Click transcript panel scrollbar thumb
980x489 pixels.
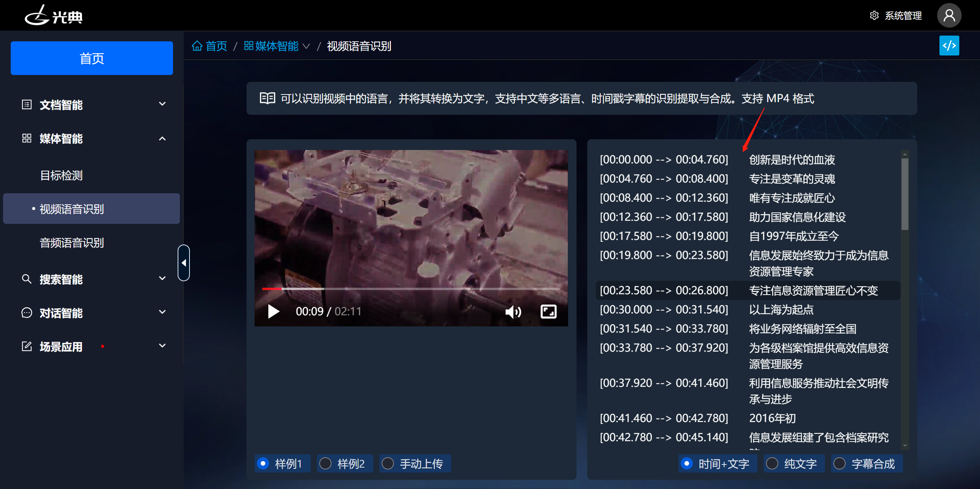pyautogui.click(x=905, y=194)
